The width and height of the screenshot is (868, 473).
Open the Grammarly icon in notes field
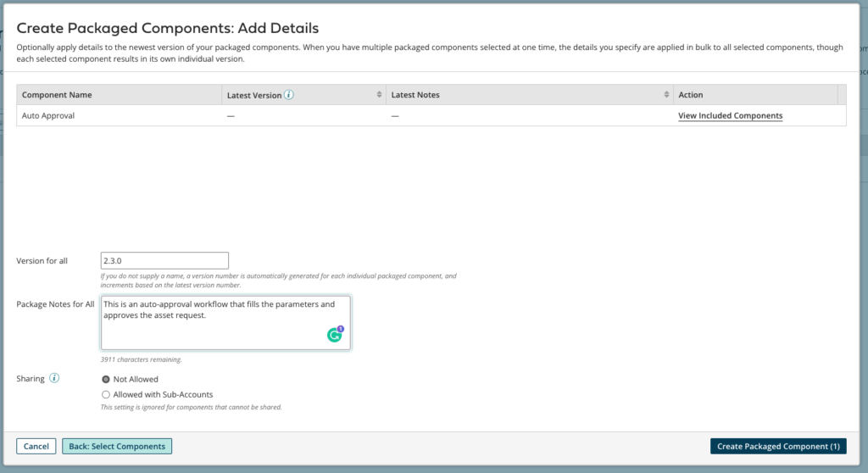[335, 334]
